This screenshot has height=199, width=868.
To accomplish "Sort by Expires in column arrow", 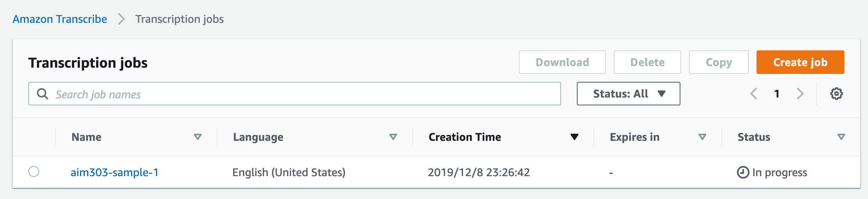I will pos(702,137).
